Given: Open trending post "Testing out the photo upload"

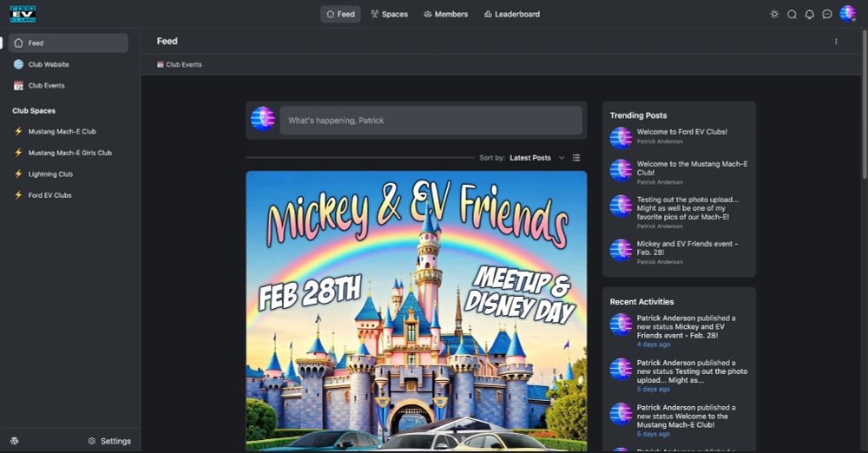Looking at the screenshot, I should [687, 208].
